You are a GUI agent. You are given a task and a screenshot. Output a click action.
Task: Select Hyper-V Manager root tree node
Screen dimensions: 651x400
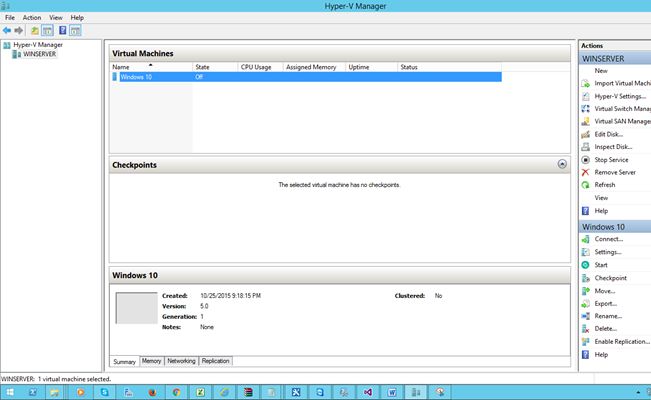[38, 45]
